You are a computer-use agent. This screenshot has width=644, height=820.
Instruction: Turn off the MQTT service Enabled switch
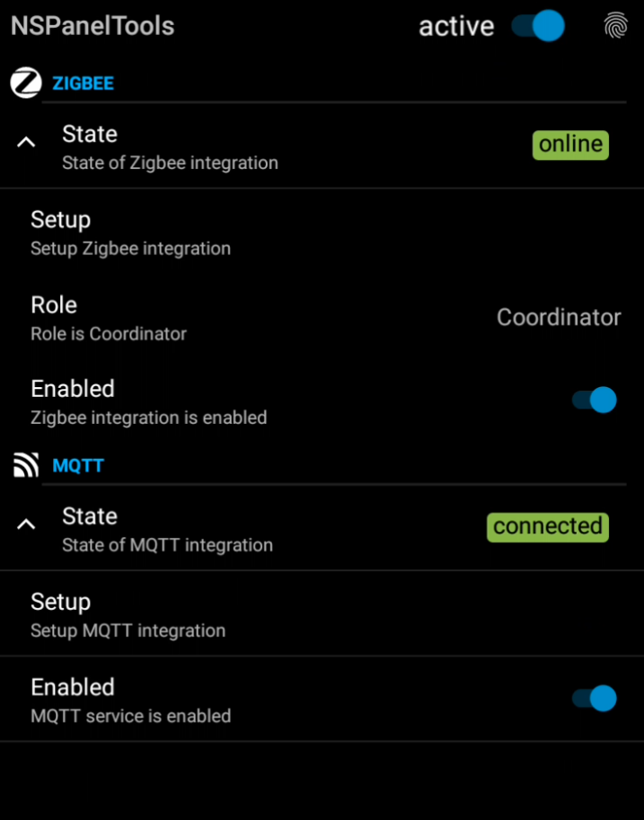click(x=595, y=698)
